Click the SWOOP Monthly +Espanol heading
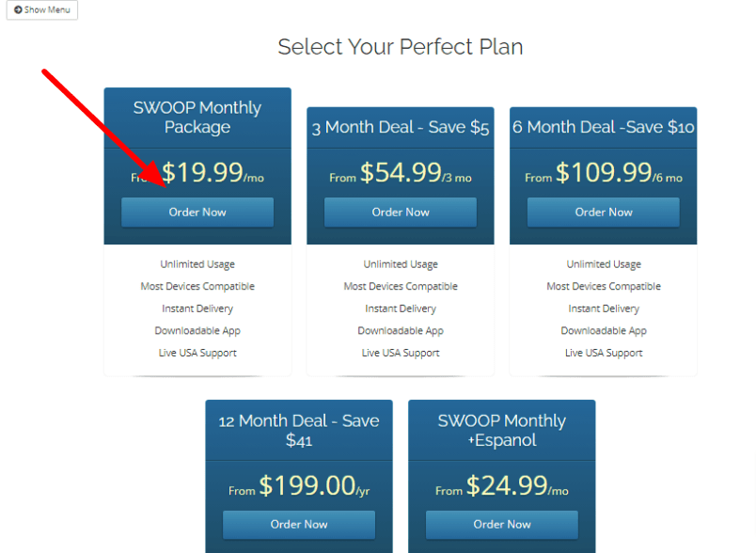This screenshot has height=553, width=756. [502, 430]
